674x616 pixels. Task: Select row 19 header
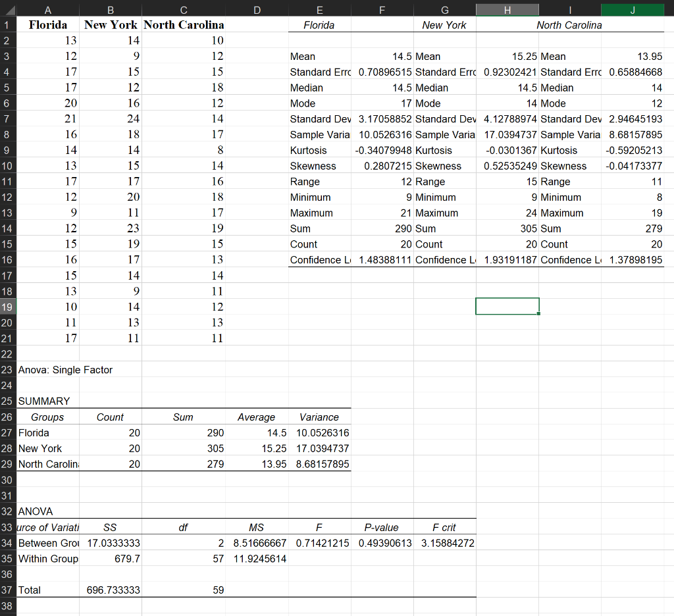tap(8, 307)
